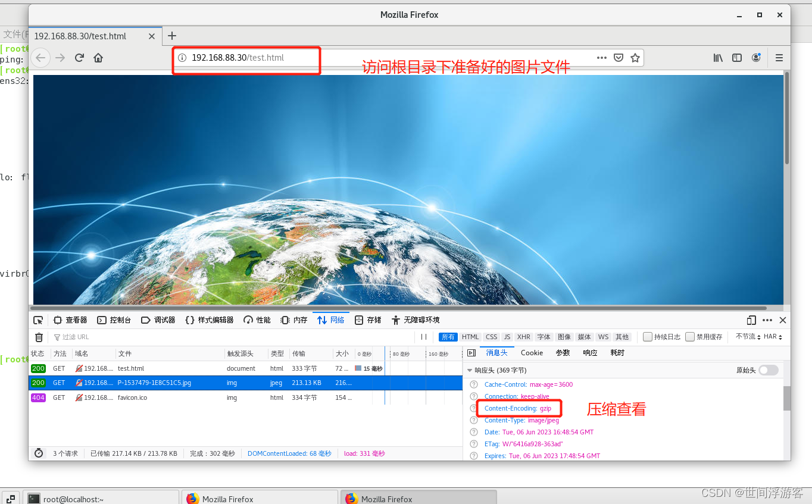Image resolution: width=812 pixels, height=504 pixels.
Task: Open the 内存 memory tab
Action: [294, 320]
